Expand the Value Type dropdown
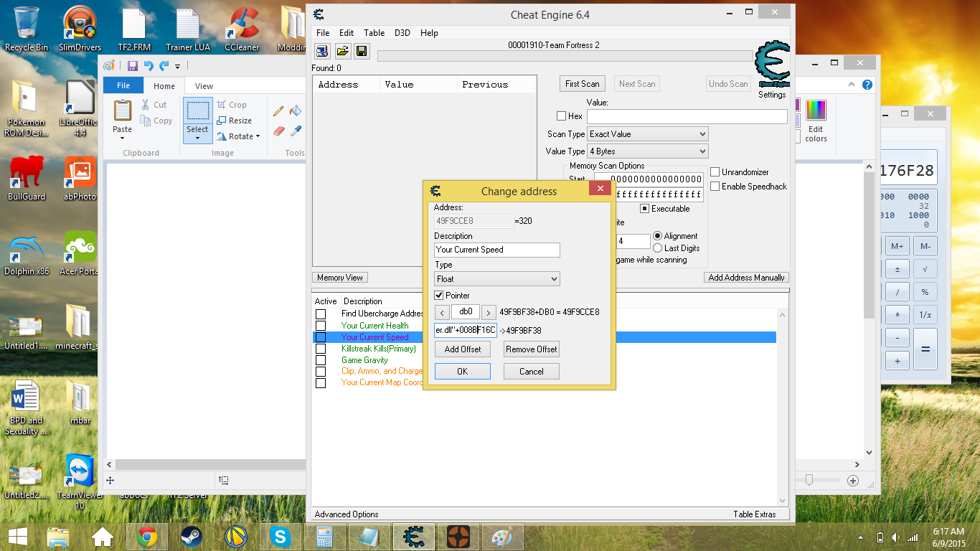 [647, 151]
